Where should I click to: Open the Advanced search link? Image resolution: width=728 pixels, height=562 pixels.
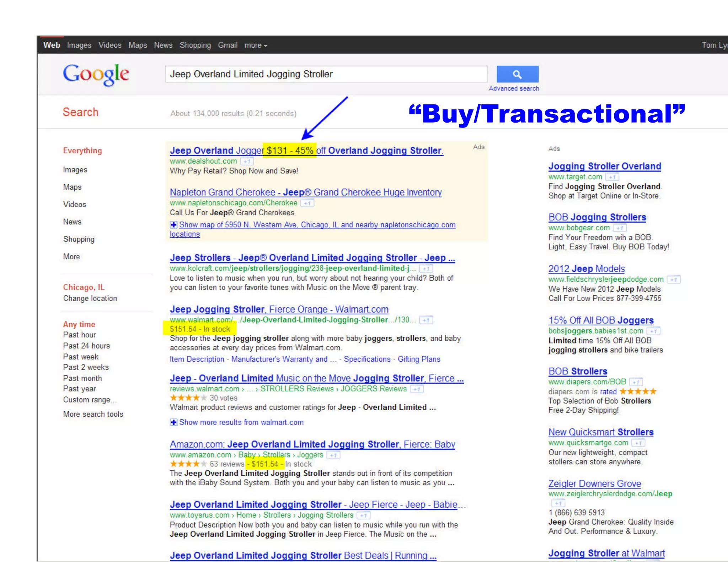pos(514,88)
